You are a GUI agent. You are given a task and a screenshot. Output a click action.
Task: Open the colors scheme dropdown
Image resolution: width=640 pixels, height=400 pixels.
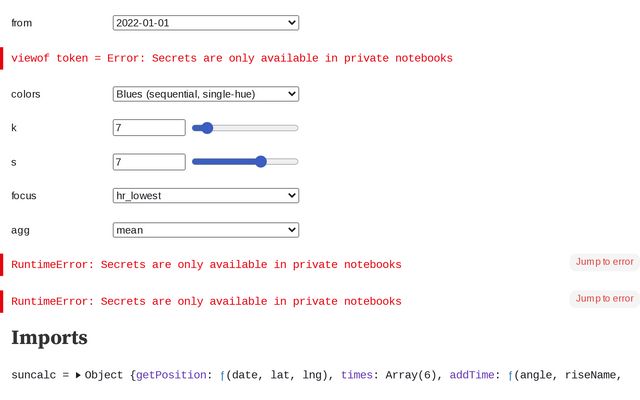[x=206, y=94]
